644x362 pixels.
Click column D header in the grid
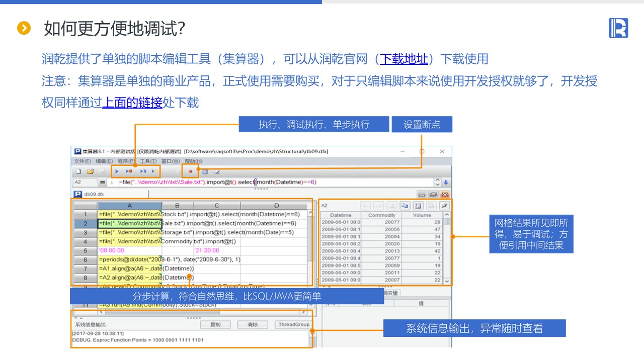pyautogui.click(x=276, y=206)
